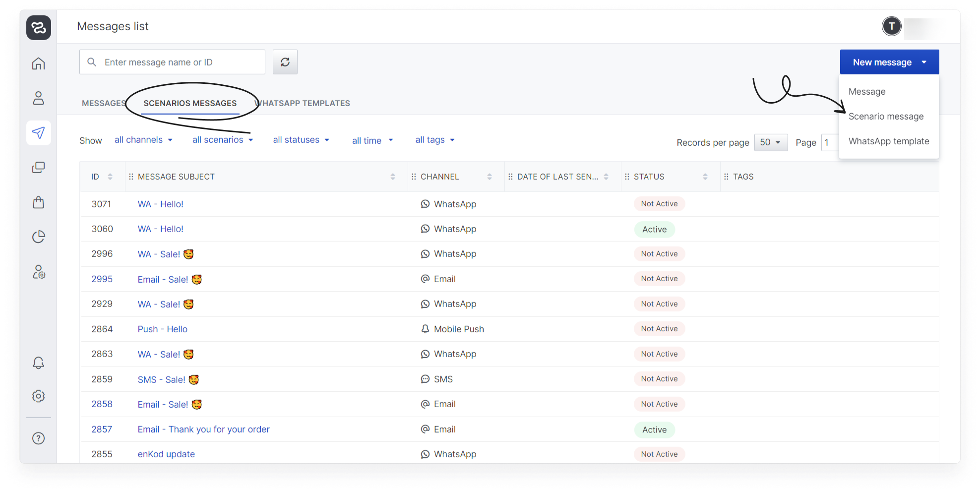Open the home dashboard icon in sidebar
The width and height of the screenshot is (980, 493).
(39, 63)
